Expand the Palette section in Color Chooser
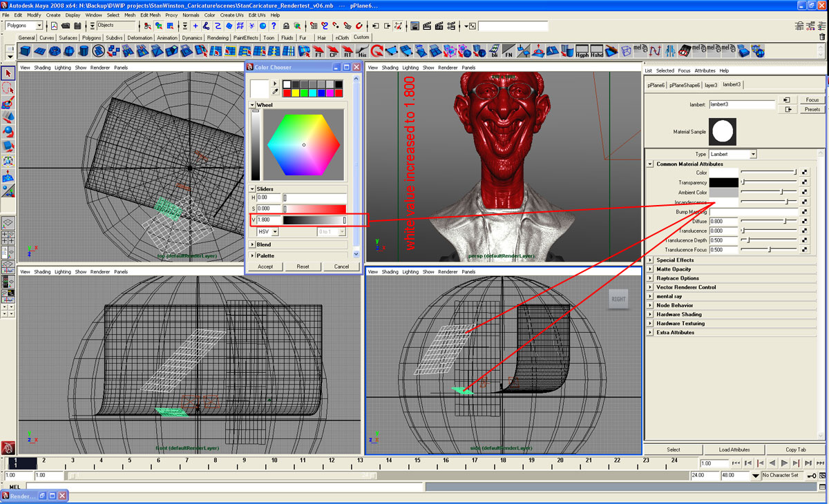The height and width of the screenshot is (504, 829). pyautogui.click(x=253, y=255)
